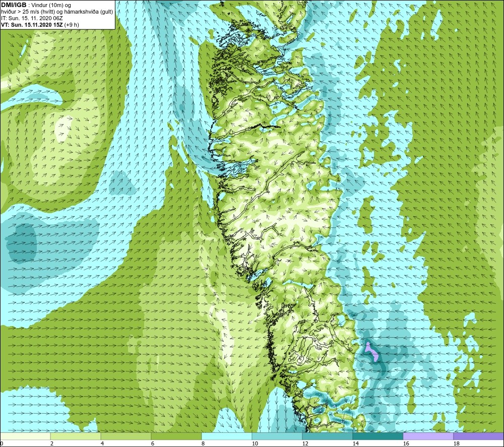Click the 'IT: Sun. 15. 11. 2020 06Z' line
Viewport: 504px width, 447px height.
[x=32, y=18]
